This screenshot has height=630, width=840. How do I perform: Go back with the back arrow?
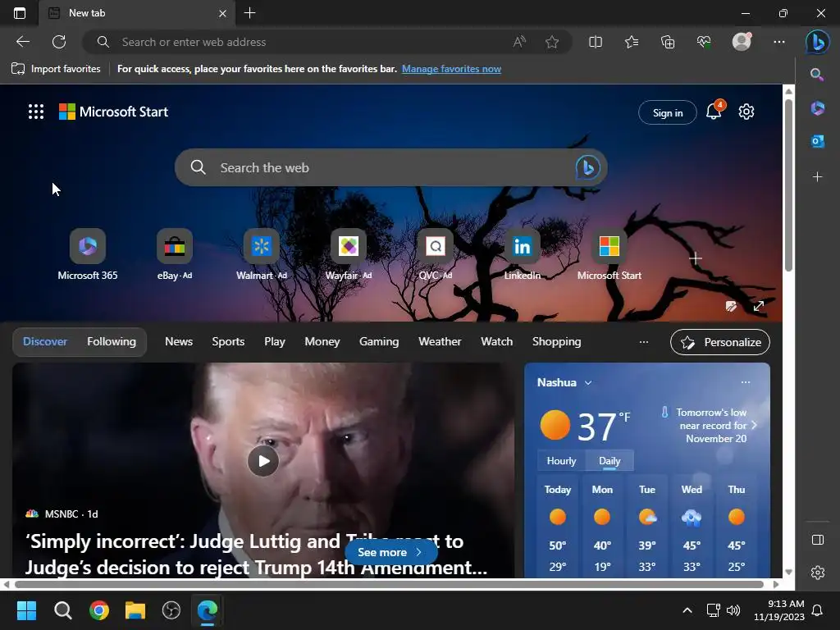point(22,42)
